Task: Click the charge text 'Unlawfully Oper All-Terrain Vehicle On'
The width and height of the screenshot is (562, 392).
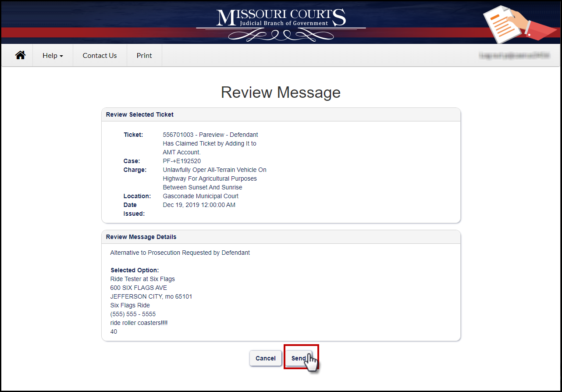Action: coord(215,170)
